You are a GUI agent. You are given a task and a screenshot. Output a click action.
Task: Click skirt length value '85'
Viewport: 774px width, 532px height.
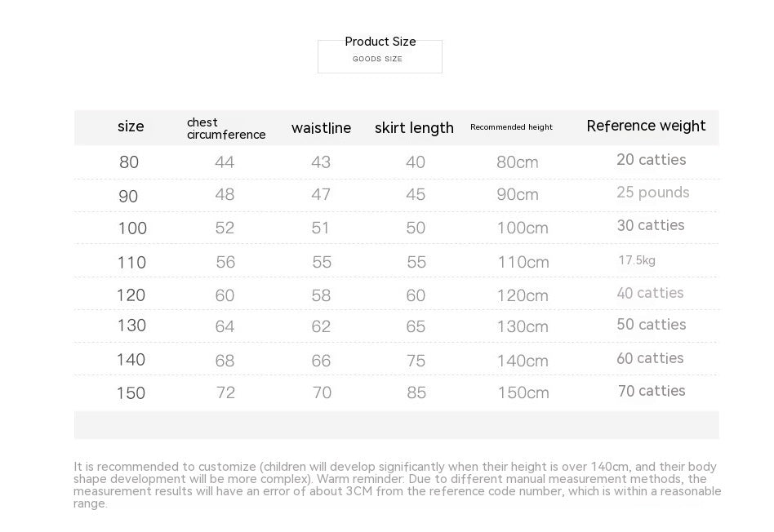[416, 393]
